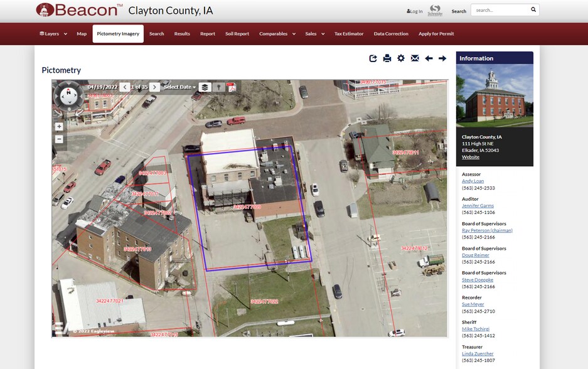The width and height of the screenshot is (588, 369).
Task: Open the Select Date dropdown
Action: (x=179, y=87)
